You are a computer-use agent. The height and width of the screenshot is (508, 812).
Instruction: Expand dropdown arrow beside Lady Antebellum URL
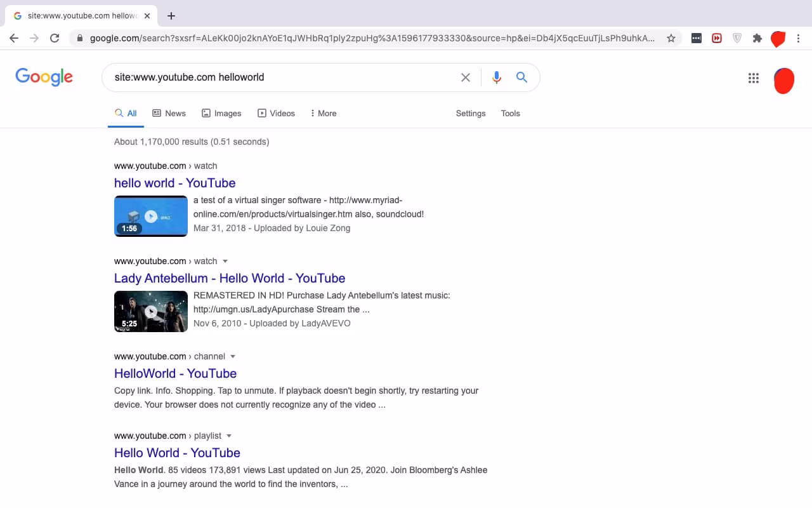tap(225, 261)
